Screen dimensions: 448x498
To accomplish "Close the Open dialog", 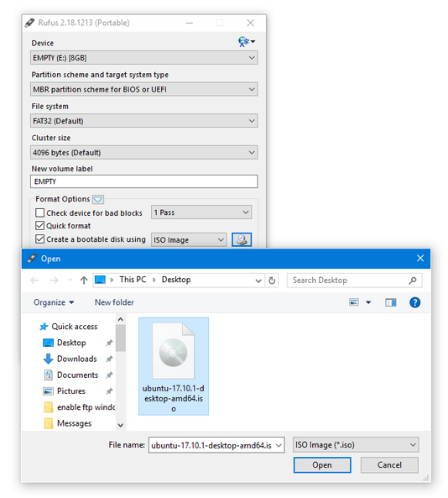I will (x=420, y=258).
